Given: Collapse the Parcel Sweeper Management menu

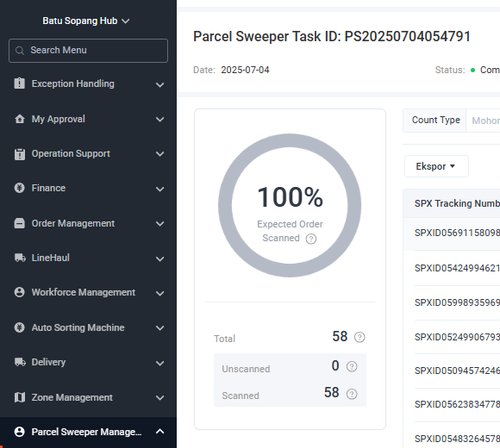Looking at the screenshot, I should [160, 432].
